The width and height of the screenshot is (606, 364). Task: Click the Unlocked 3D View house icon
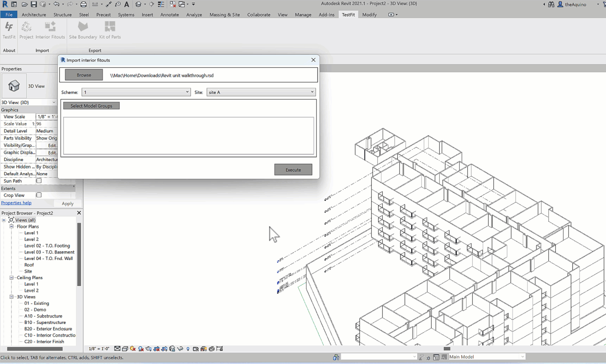(172, 349)
